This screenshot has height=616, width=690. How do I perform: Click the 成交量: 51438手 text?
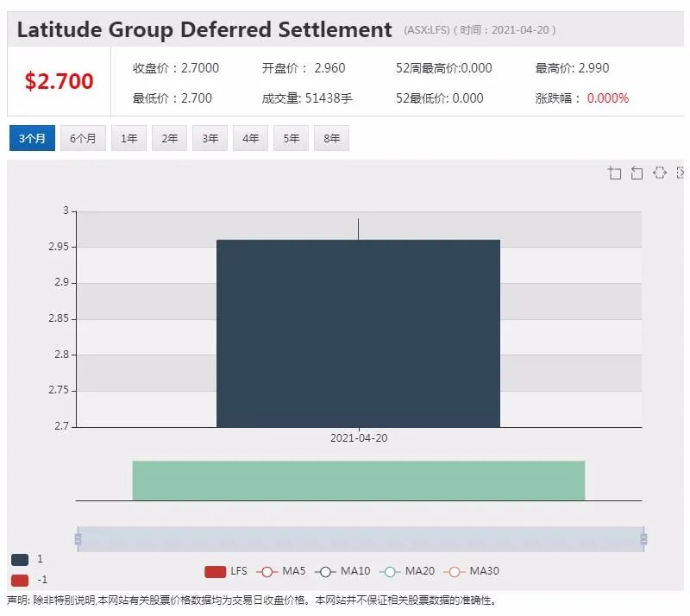pos(307,98)
